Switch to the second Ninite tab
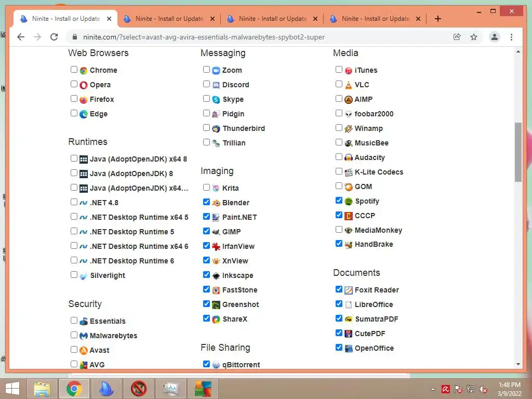Viewport: 532px width, 399px height. (x=169, y=19)
